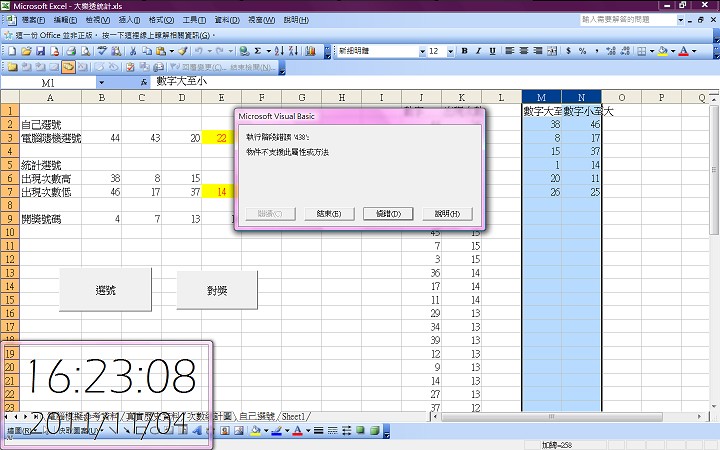Click the 選號 button on the sheet
Image resolution: width=720 pixels, height=450 pixels.
pyautogui.click(x=105, y=290)
